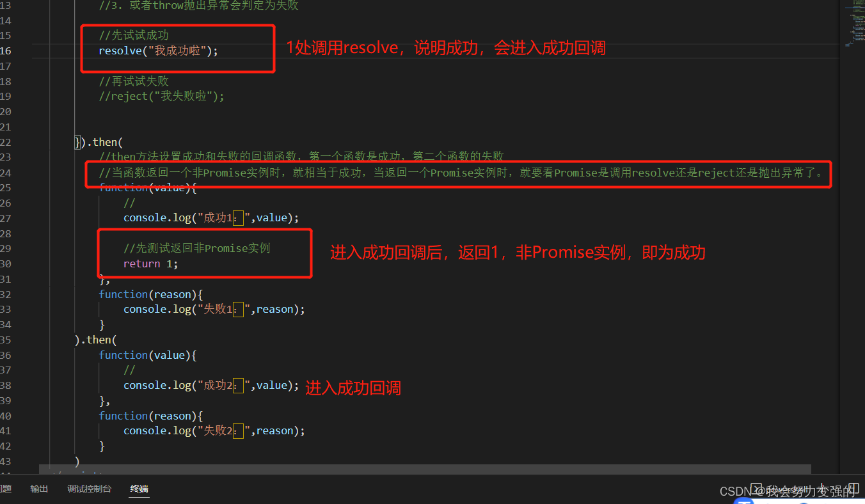
Task: Click the //当函数返回一个非Promise实例时 comment line
Action: 461,173
